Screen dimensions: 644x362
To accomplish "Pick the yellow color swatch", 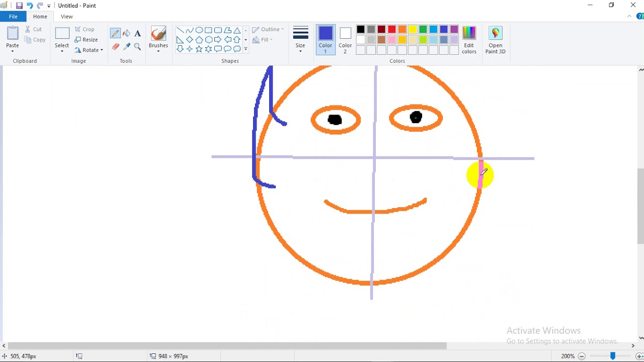I will pos(413,30).
